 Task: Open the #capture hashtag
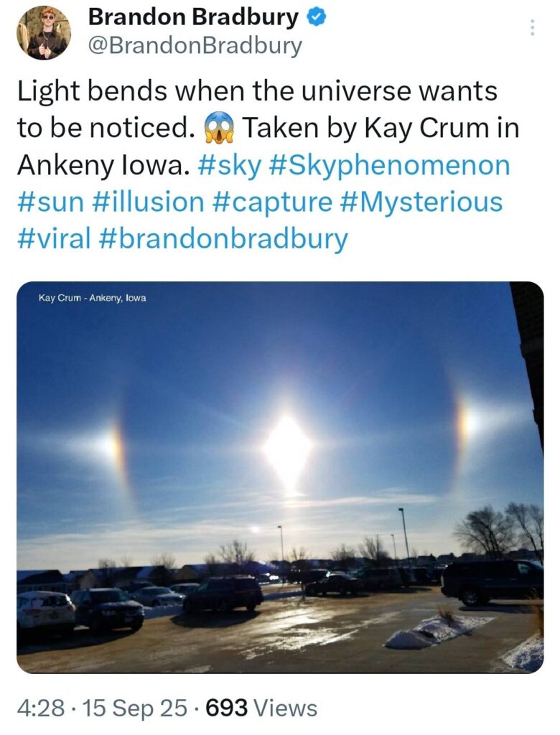point(273,202)
